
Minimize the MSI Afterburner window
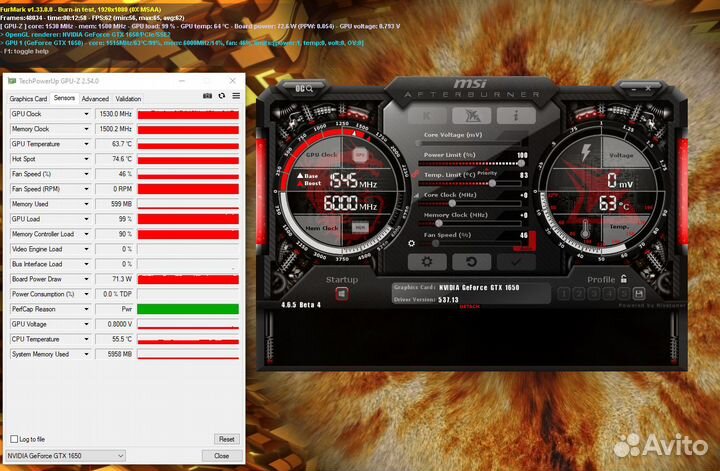click(634, 88)
